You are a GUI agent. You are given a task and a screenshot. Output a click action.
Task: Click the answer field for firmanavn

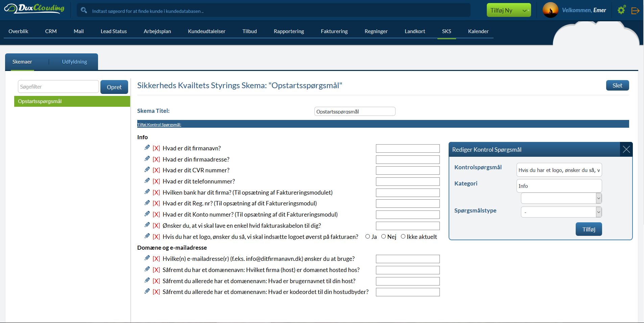(408, 149)
